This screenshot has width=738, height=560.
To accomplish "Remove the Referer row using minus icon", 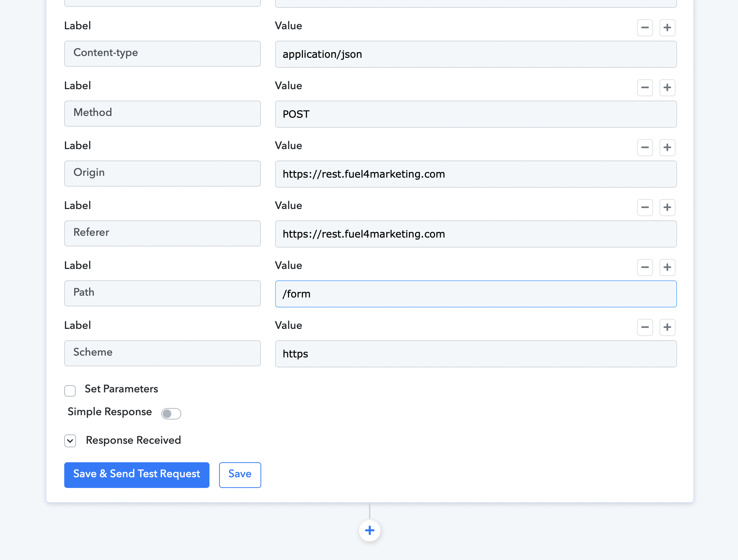I will pyautogui.click(x=645, y=208).
